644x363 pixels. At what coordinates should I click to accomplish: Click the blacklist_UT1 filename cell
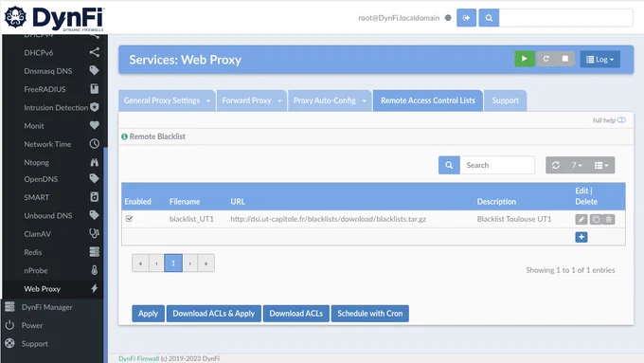tap(191, 219)
